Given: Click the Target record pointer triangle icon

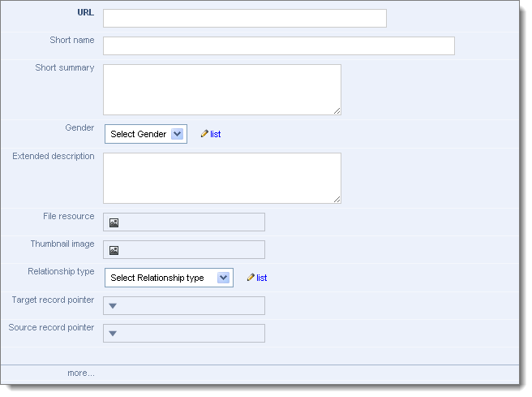Looking at the screenshot, I should pos(113,305).
